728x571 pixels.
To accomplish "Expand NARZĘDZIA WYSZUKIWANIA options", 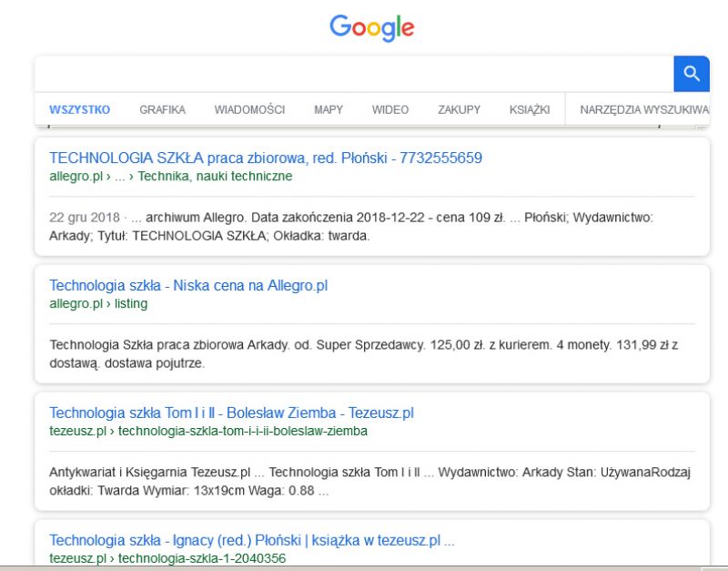I will click(x=644, y=109).
